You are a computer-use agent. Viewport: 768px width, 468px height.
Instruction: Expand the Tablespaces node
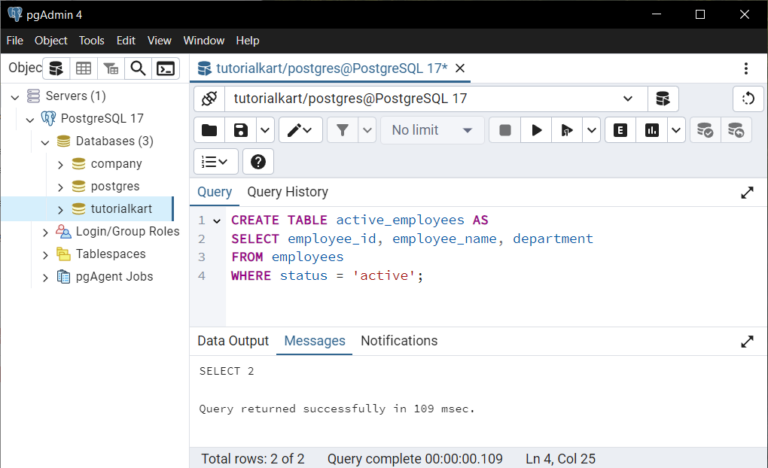(x=45, y=254)
